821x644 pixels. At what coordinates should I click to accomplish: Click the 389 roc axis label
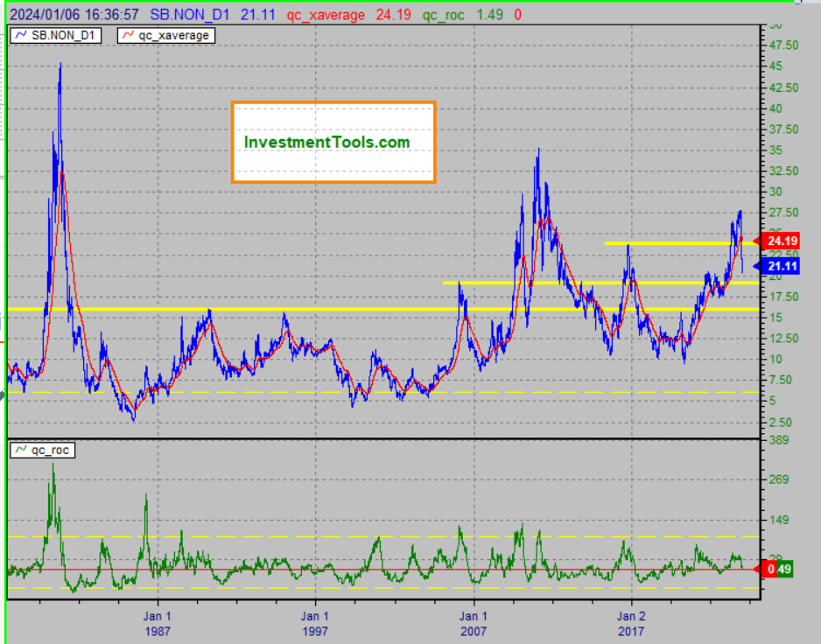779,440
